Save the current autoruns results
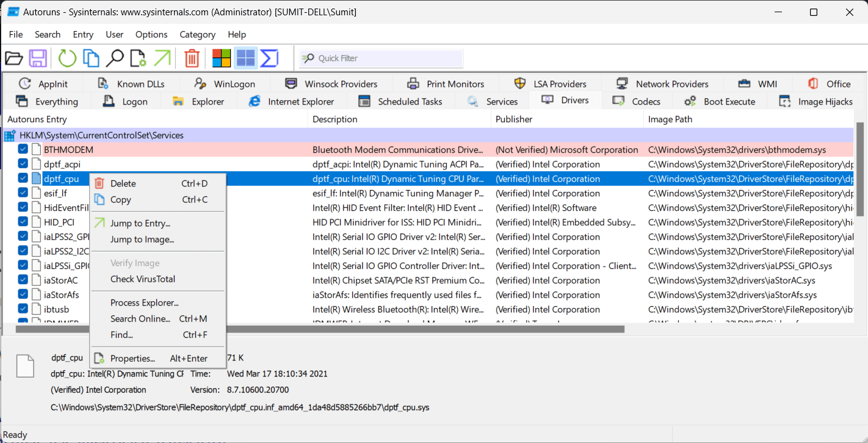 point(37,57)
